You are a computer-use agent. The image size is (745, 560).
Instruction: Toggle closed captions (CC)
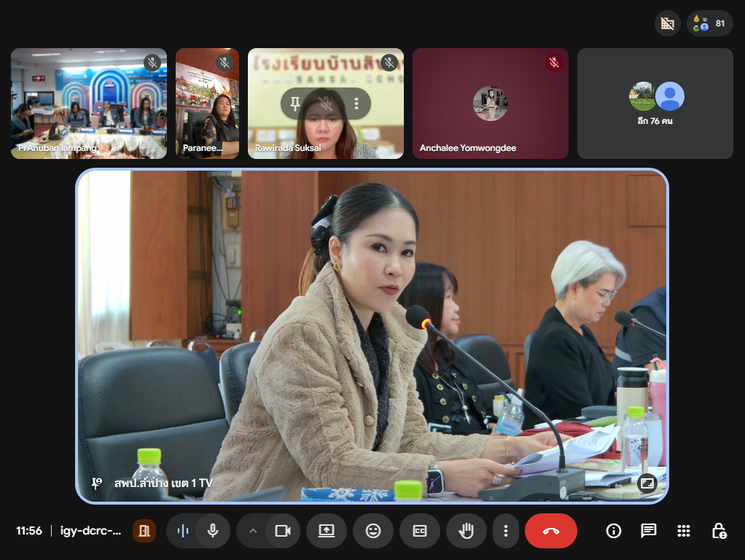coord(420,531)
